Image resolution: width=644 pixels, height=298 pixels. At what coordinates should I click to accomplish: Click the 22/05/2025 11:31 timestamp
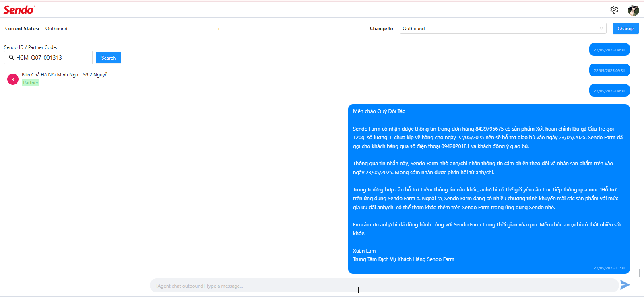click(609, 268)
